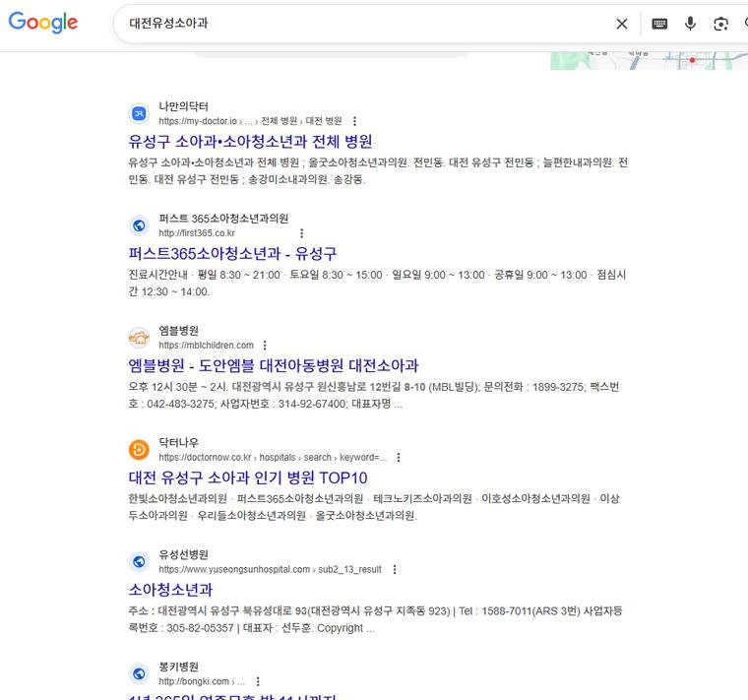Click 나만의닥터 site favicon
The height and width of the screenshot is (700, 748).
pyautogui.click(x=139, y=113)
